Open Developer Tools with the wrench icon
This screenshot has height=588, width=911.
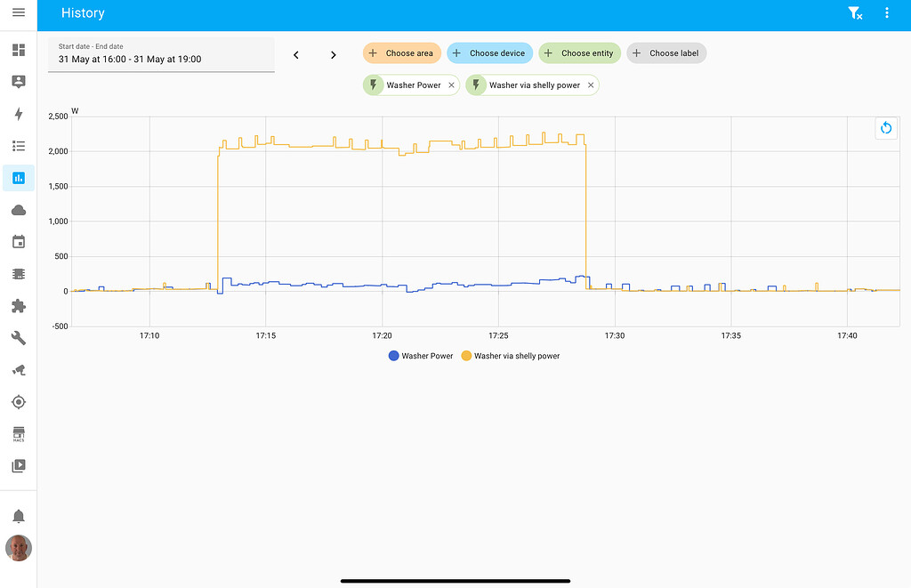click(18, 337)
